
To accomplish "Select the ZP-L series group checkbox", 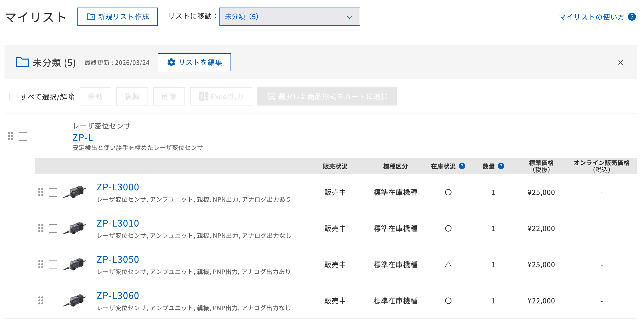I will coord(23,136).
